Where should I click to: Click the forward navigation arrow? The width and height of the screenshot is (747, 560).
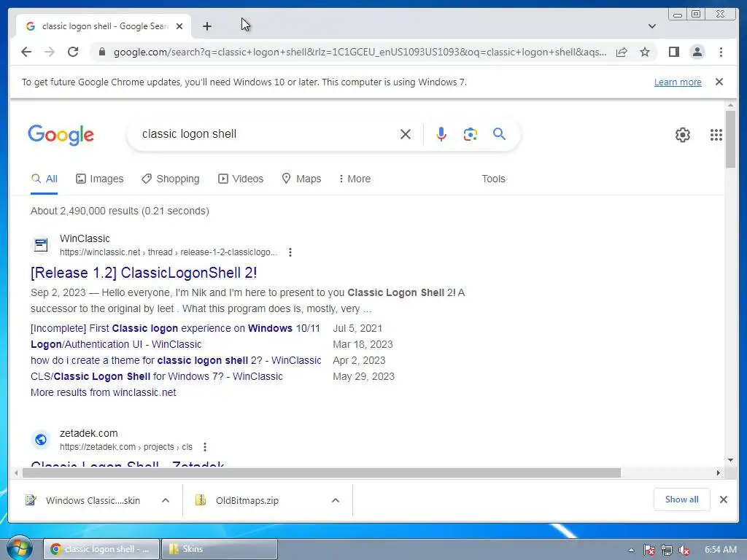(x=50, y=52)
